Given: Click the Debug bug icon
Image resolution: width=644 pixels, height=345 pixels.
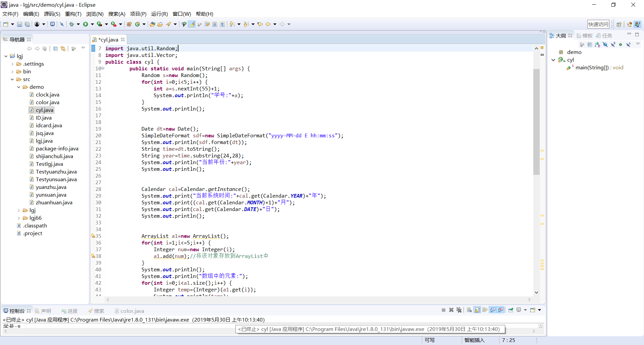Looking at the screenshot, I should pos(71,24).
